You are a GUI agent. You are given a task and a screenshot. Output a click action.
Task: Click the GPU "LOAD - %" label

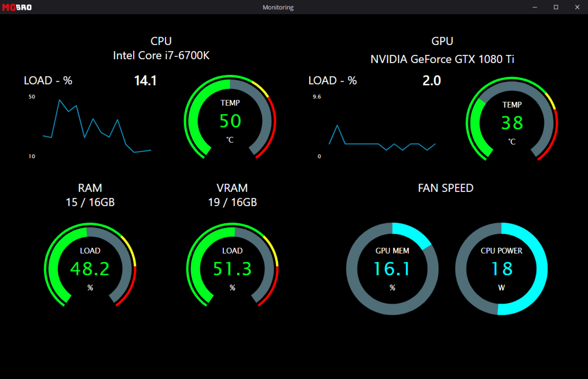332,81
